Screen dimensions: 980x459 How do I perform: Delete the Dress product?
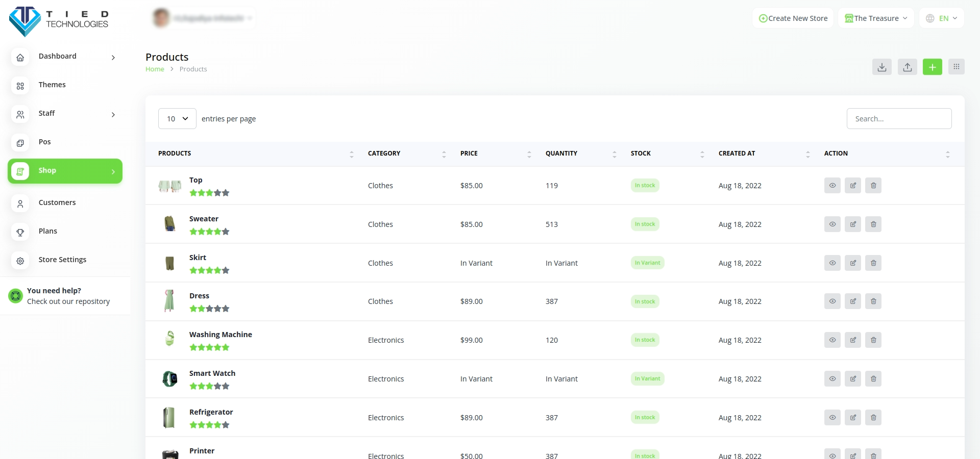click(x=873, y=301)
